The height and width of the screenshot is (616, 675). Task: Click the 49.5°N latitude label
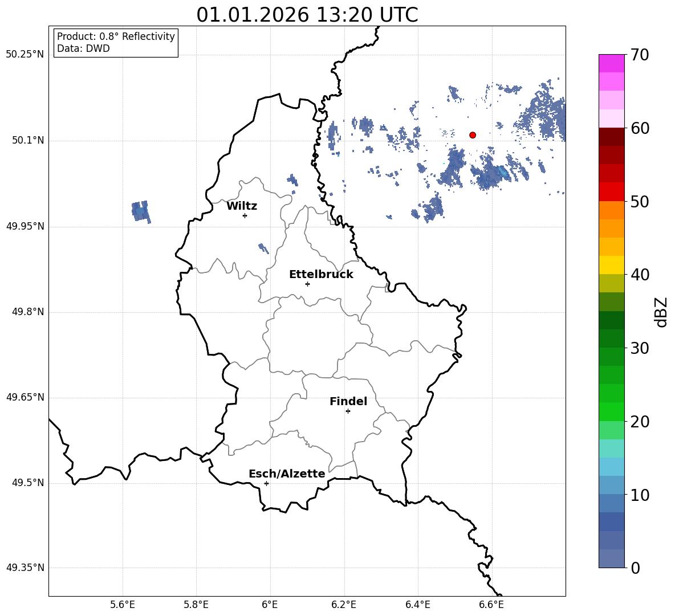[x=28, y=483]
